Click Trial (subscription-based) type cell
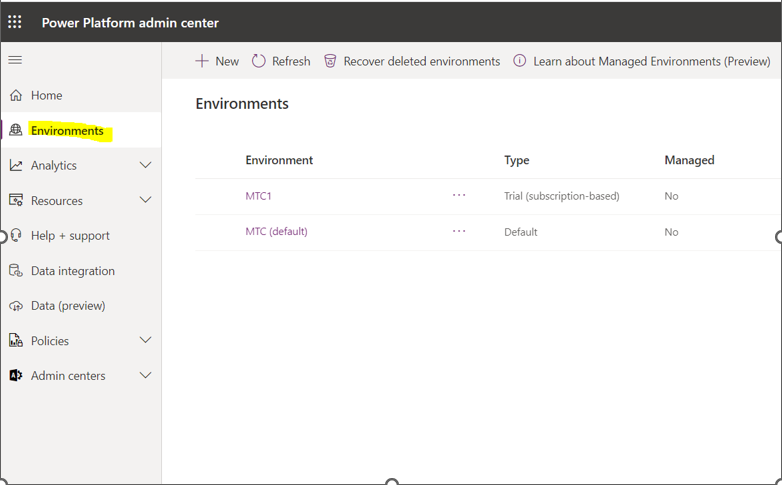The image size is (782, 485). 562,196
